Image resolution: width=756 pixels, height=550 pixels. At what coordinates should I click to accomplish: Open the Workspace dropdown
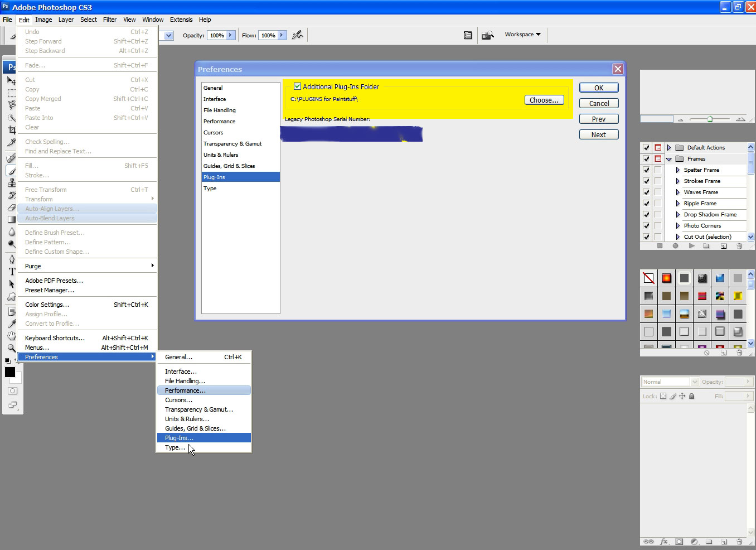click(523, 35)
